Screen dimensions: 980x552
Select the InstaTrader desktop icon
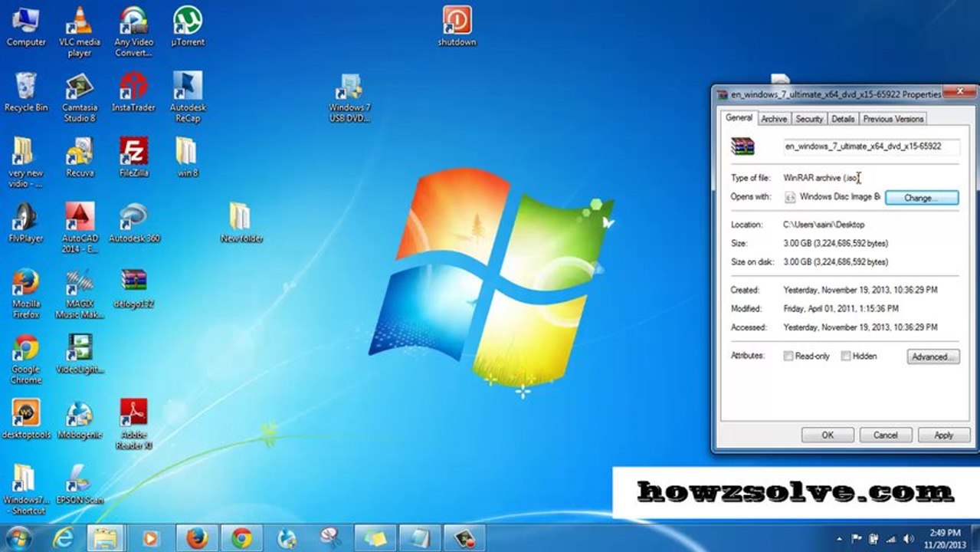coord(133,91)
